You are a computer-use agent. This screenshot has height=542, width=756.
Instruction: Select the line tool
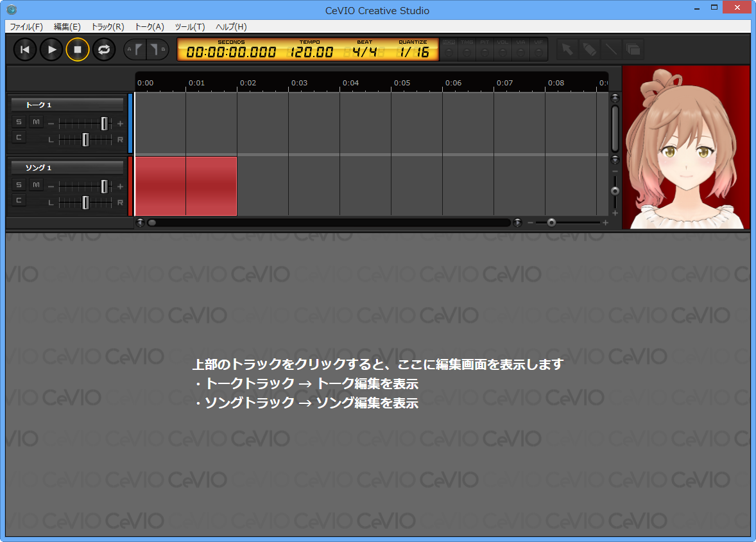point(611,49)
